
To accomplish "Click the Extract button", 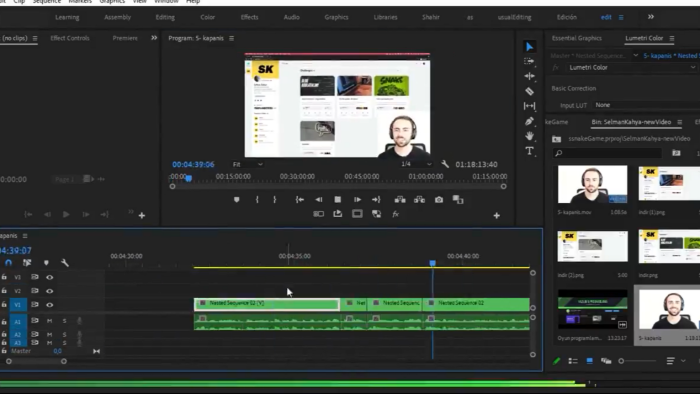I will (420, 199).
